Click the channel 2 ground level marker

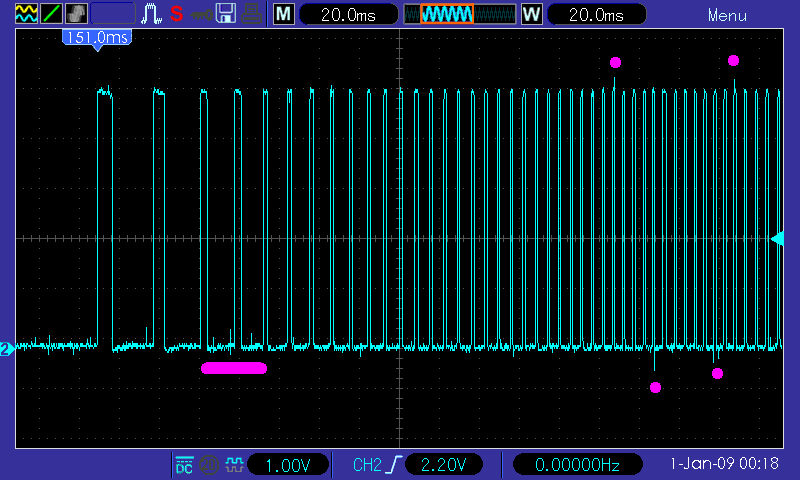point(7,349)
